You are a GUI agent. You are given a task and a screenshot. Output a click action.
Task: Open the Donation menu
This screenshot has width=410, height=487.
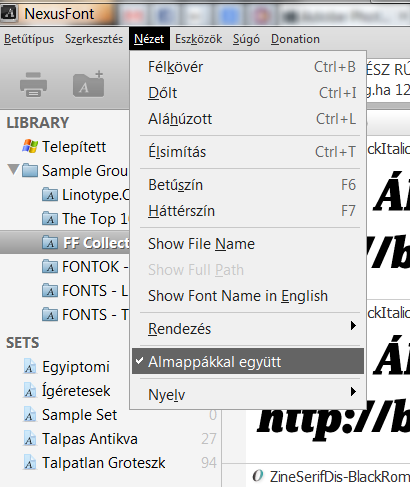pyautogui.click(x=295, y=39)
